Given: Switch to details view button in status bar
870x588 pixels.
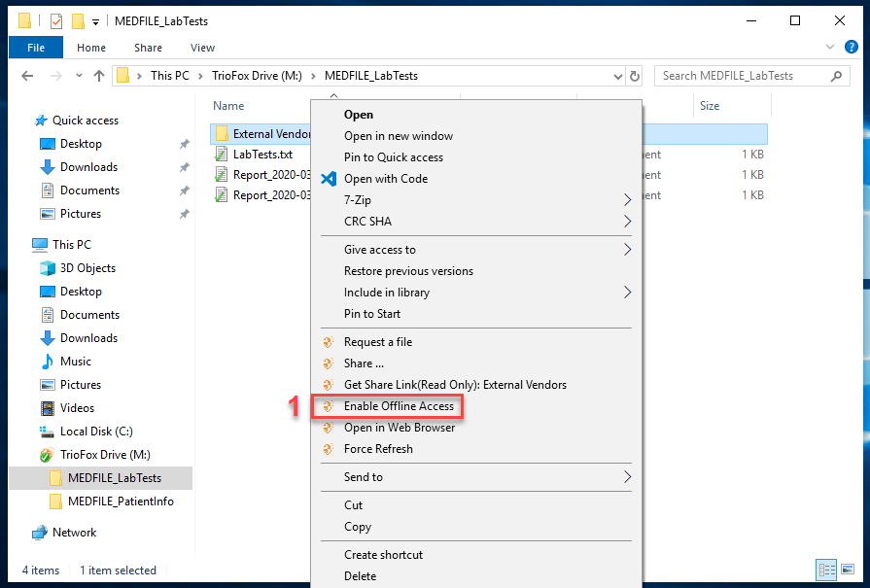Looking at the screenshot, I should coord(826,570).
